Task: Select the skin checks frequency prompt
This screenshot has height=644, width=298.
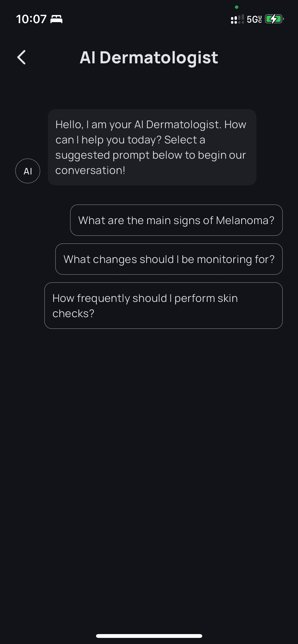Action: (x=164, y=306)
